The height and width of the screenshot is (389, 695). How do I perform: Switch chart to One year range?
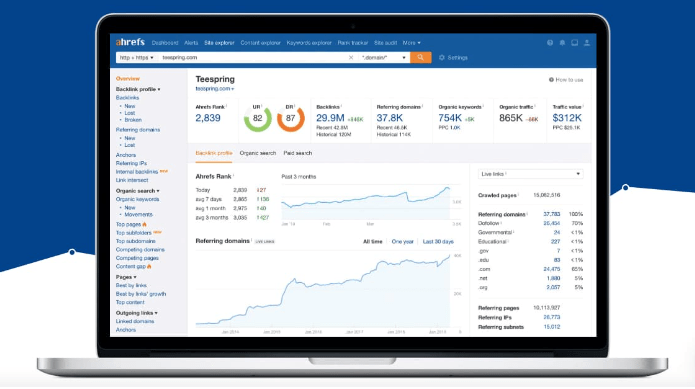pos(402,242)
